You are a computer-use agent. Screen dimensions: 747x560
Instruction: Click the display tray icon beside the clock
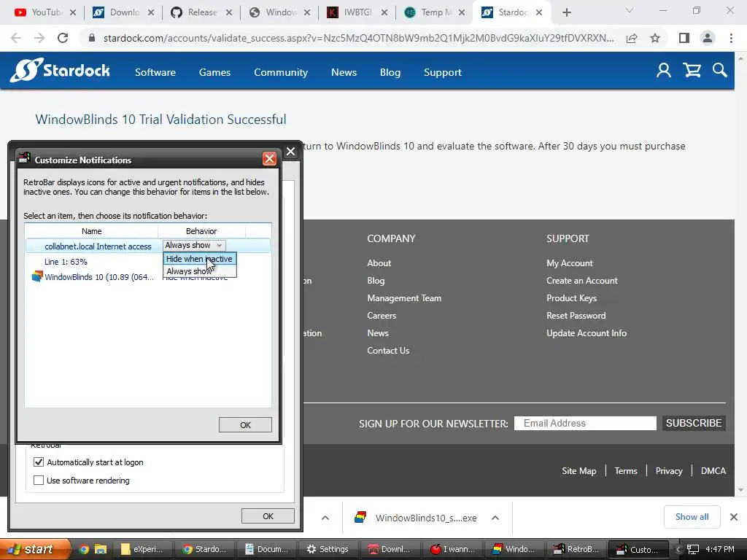pyautogui.click(x=693, y=549)
